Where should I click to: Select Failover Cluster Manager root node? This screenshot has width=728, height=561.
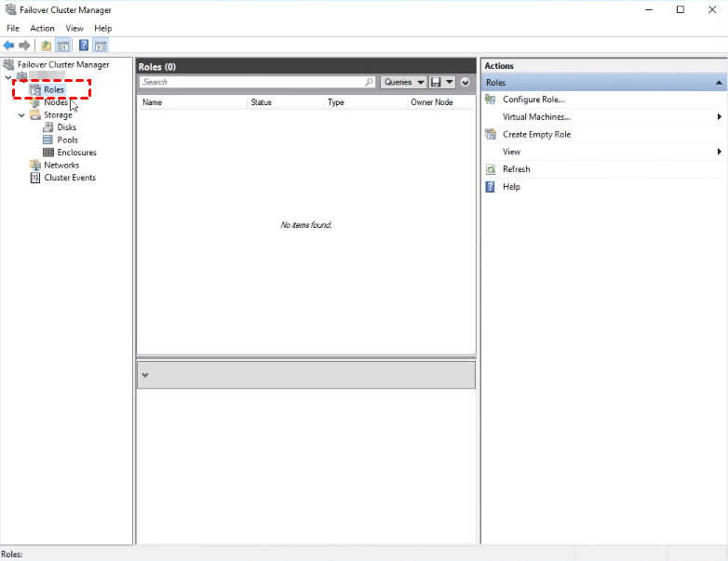pos(63,64)
